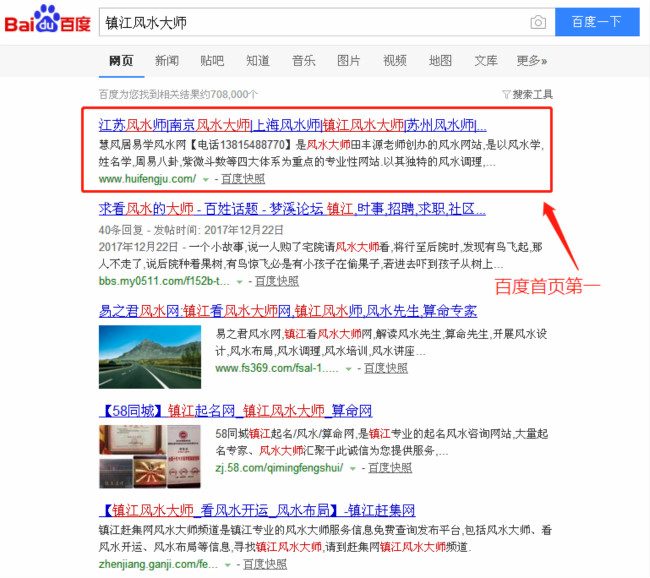The width and height of the screenshot is (650, 578).
Task: Open the 58同城 镇江起名网 result
Action: point(235,411)
